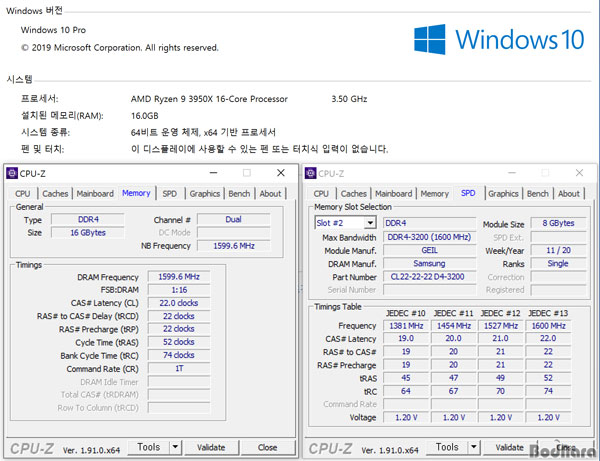Open the About tab in right CPU-Z window
600x461 pixels.
click(x=569, y=194)
